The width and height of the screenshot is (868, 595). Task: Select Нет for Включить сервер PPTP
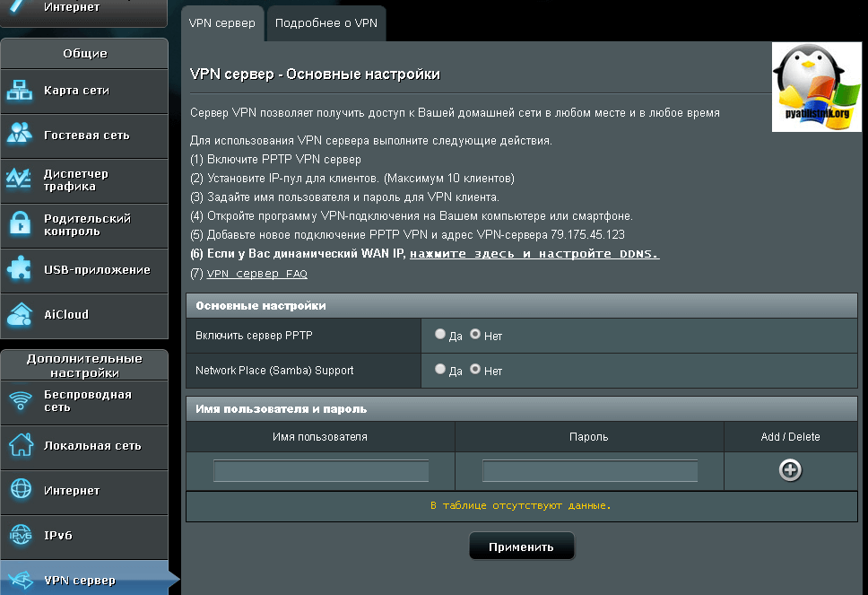pyautogui.click(x=475, y=334)
